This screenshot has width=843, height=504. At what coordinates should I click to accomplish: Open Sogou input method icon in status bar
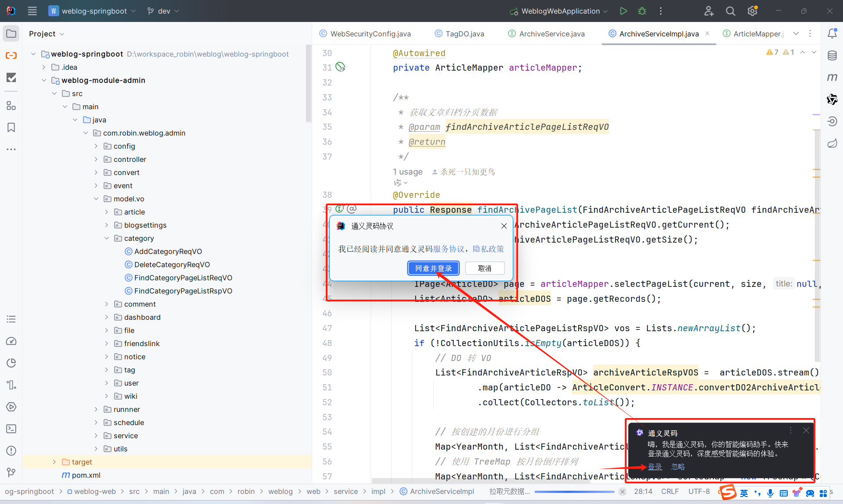[728, 493]
